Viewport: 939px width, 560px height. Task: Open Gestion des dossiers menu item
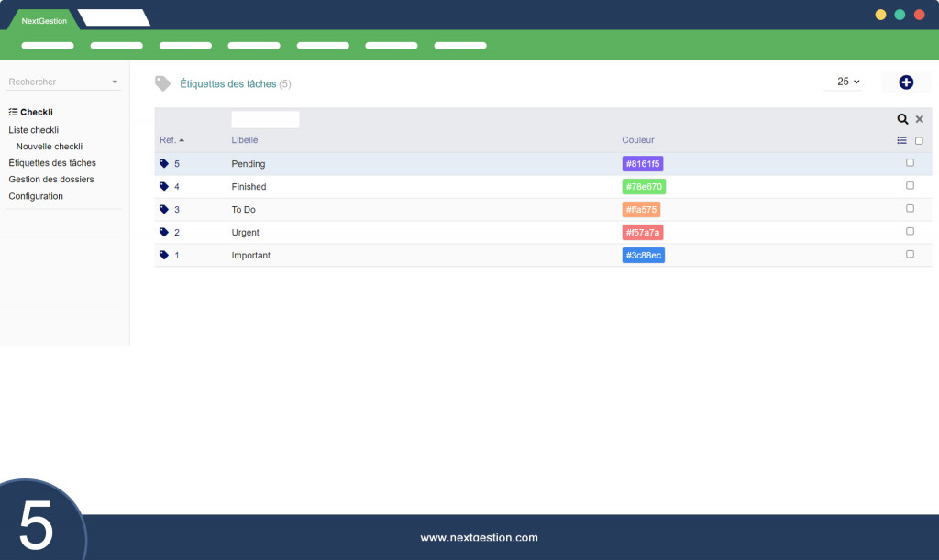click(x=51, y=179)
